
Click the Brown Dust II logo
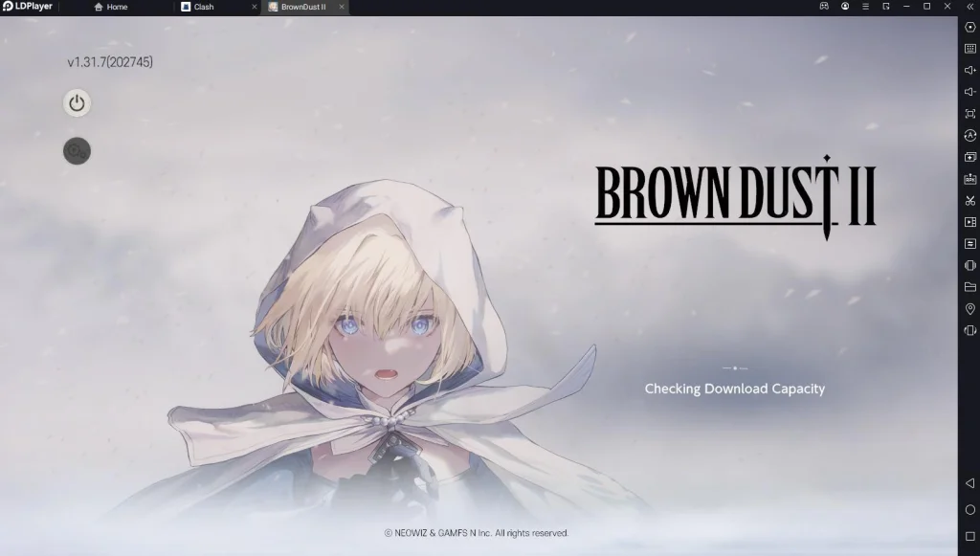point(736,197)
